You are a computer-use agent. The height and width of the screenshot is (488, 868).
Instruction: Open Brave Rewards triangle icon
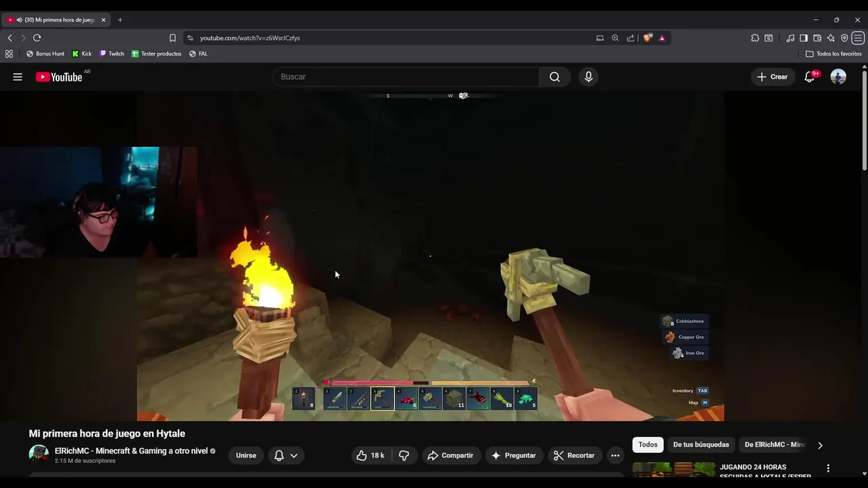[x=662, y=38]
